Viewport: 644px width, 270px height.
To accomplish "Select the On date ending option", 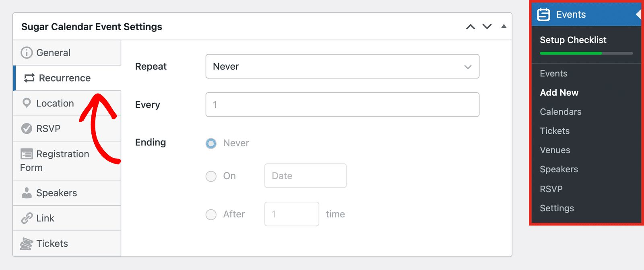I will 211,176.
